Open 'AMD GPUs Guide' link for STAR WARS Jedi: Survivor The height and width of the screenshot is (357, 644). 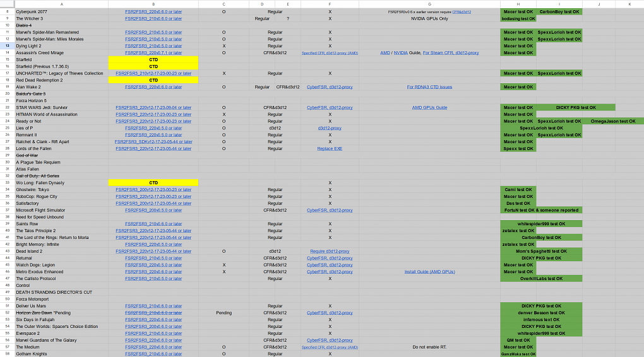pyautogui.click(x=429, y=107)
